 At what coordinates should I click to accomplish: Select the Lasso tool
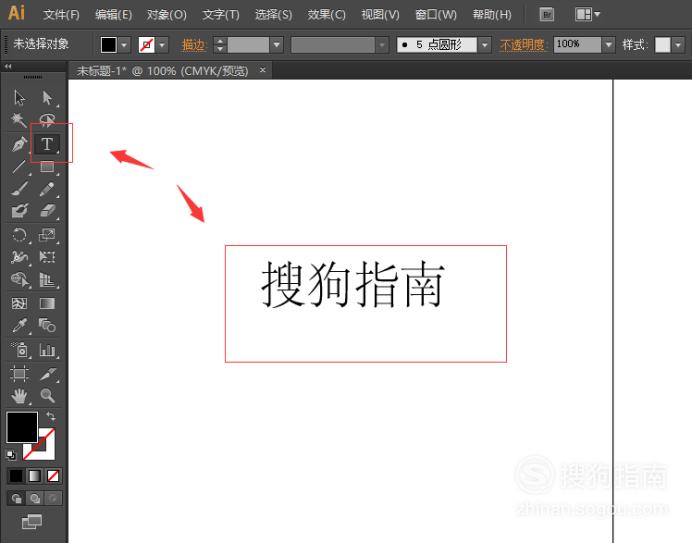click(x=47, y=120)
